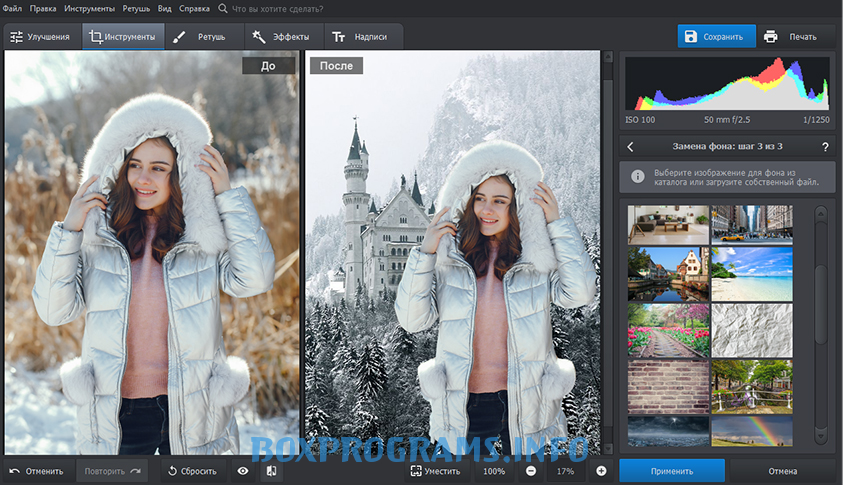843x485 pixels.
Task: Click the Повторить redo button
Action: point(112,471)
